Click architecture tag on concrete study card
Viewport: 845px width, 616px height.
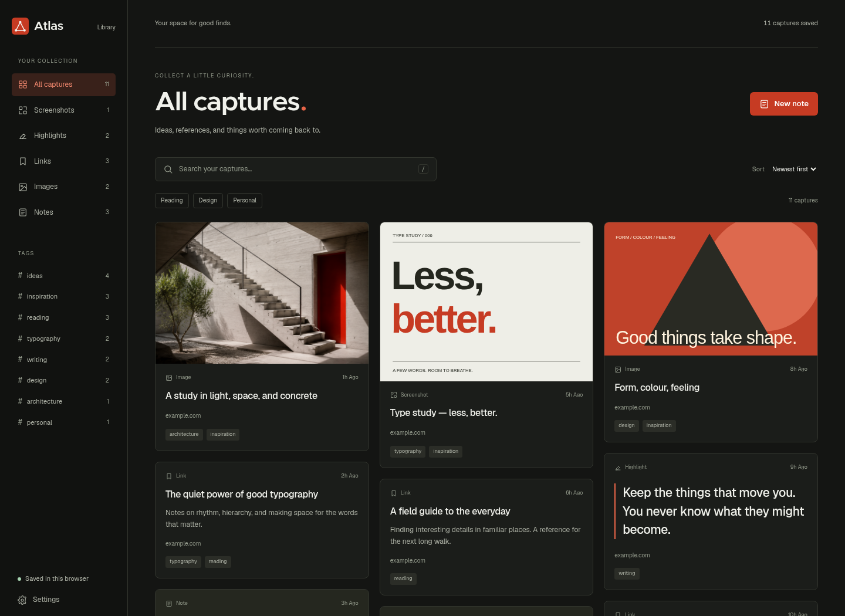click(184, 435)
